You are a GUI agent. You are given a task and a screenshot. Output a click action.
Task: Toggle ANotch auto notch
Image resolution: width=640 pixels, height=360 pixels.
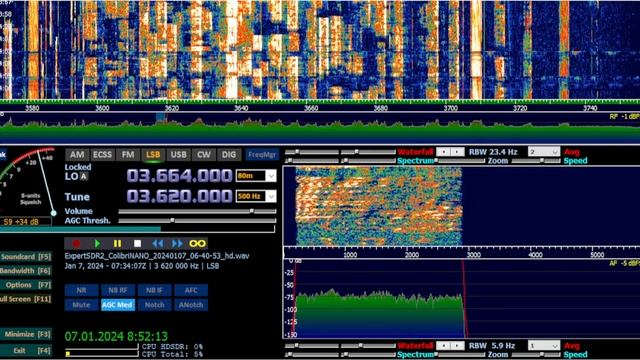click(x=191, y=305)
